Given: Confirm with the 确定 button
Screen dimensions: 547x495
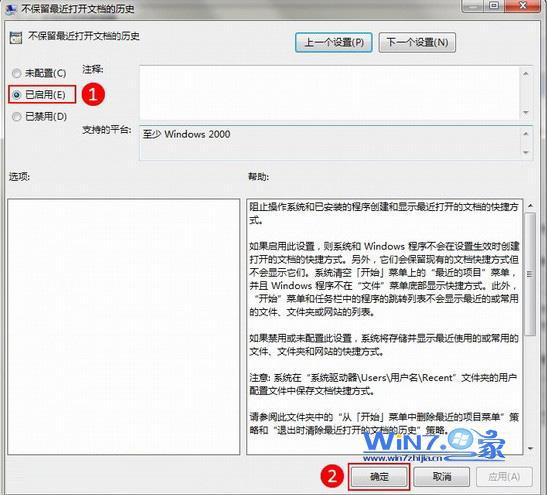Looking at the screenshot, I should 379,476.
